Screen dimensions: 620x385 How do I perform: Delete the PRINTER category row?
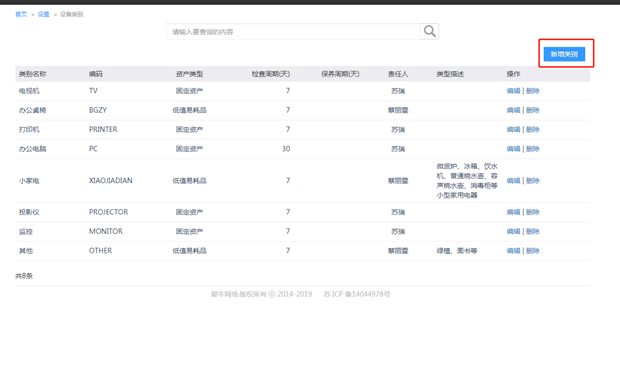coord(533,130)
